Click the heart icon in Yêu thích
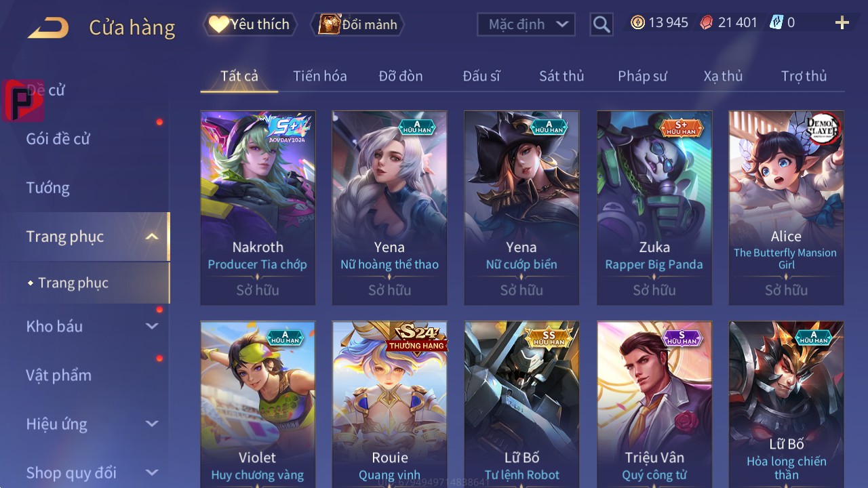This screenshot has height=488, width=868. pyautogui.click(x=218, y=24)
